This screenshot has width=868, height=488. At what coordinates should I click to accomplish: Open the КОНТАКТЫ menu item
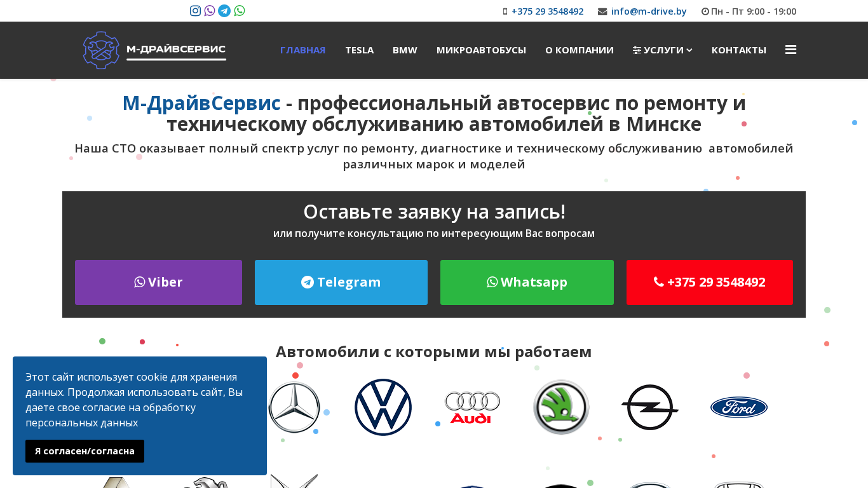point(739,50)
